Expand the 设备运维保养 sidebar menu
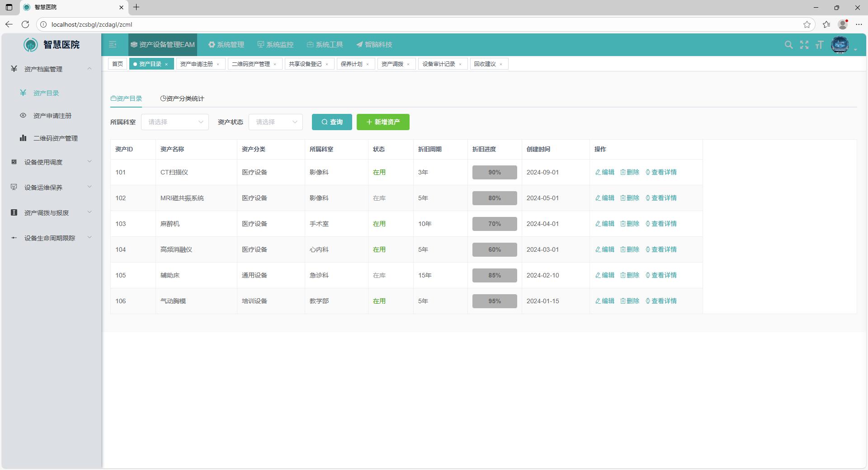Screen dimensions: 868x470 pyautogui.click(x=51, y=188)
